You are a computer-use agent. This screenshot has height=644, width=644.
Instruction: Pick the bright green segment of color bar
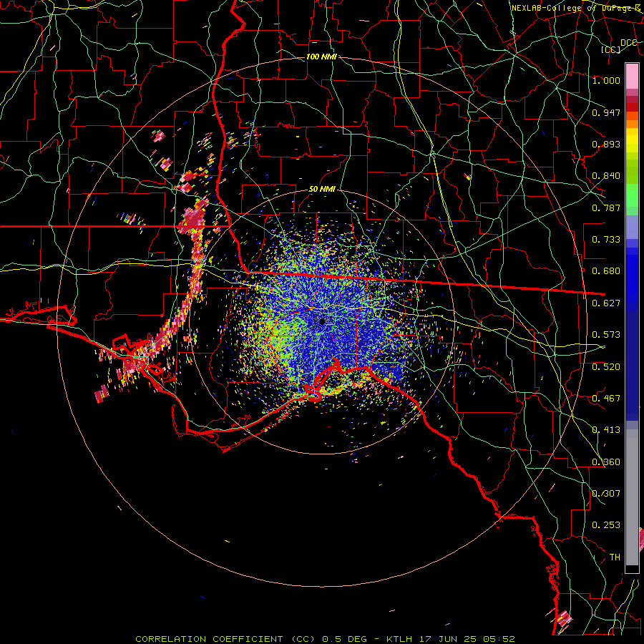click(632, 195)
